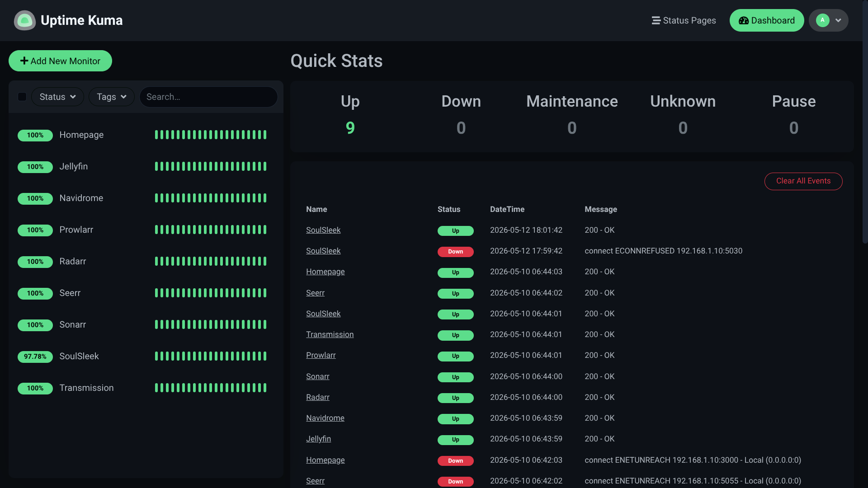Select the Radarr monitor in list
Viewport: 868px width, 488px height.
click(146, 261)
